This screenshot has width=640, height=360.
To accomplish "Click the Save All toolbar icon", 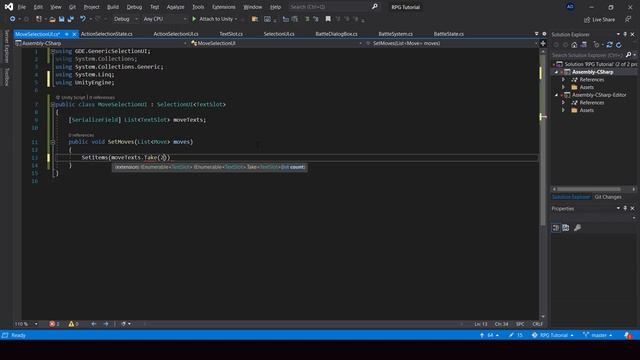I will tap(71, 19).
